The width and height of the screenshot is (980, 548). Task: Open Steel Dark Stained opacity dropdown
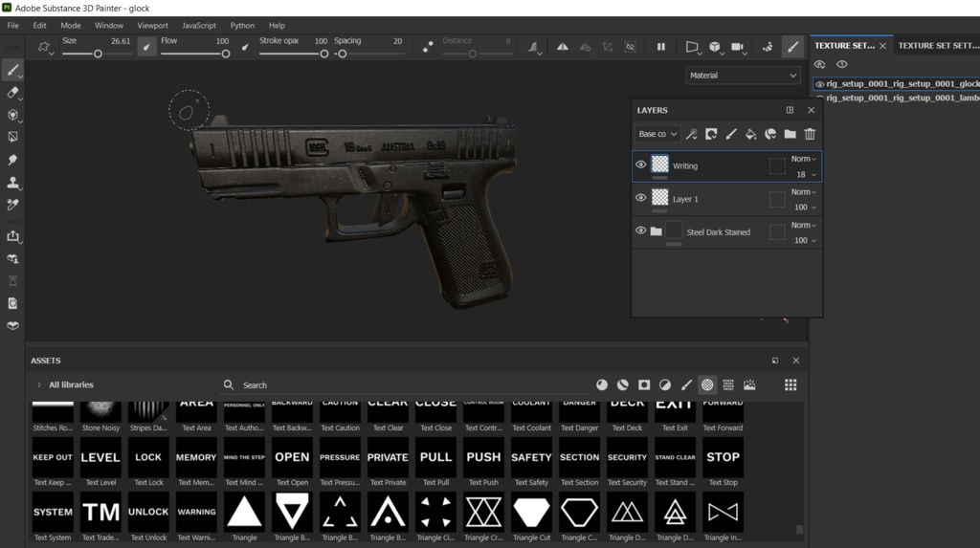pos(806,240)
